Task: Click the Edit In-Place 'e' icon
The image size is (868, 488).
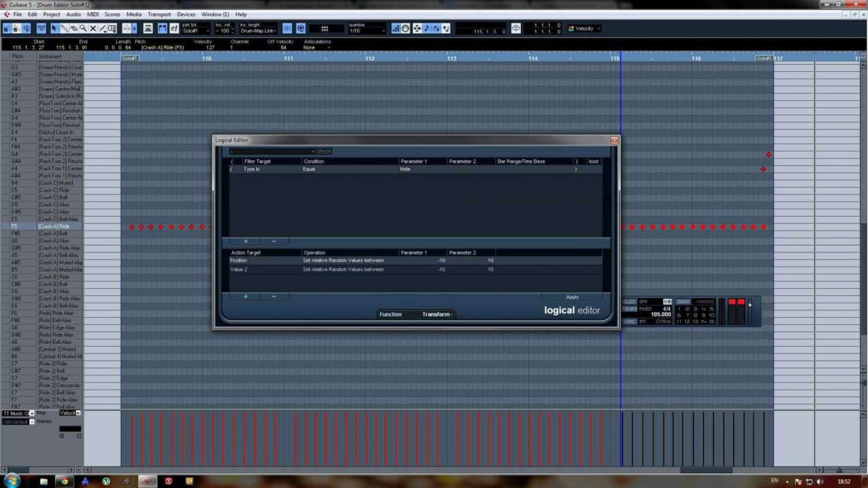Action: 174,28
